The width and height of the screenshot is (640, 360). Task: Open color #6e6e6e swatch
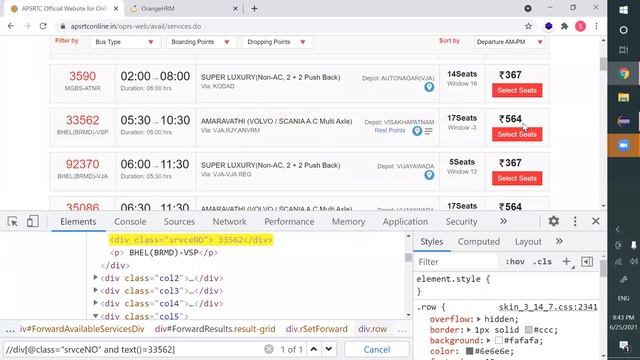pyautogui.click(x=469, y=351)
